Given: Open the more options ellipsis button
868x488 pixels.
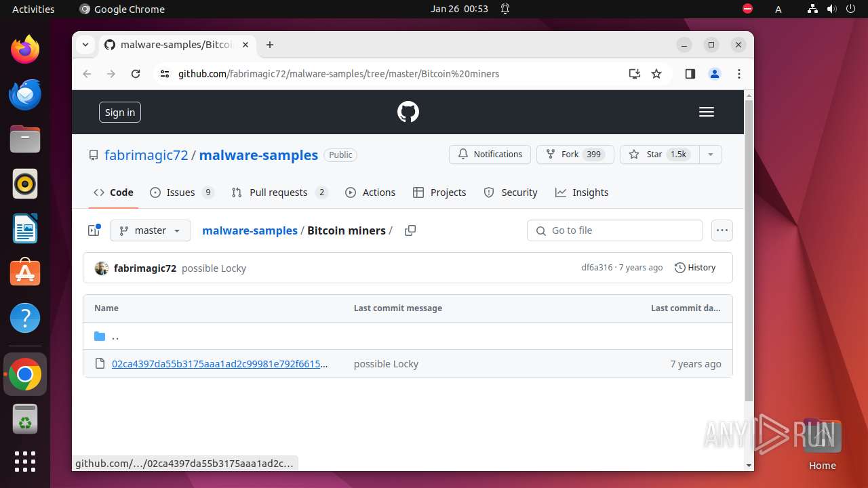Looking at the screenshot, I should [x=722, y=230].
